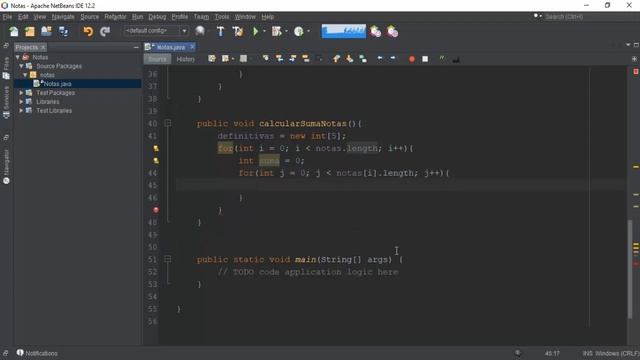Select Notas.java in the project tree

(57, 84)
